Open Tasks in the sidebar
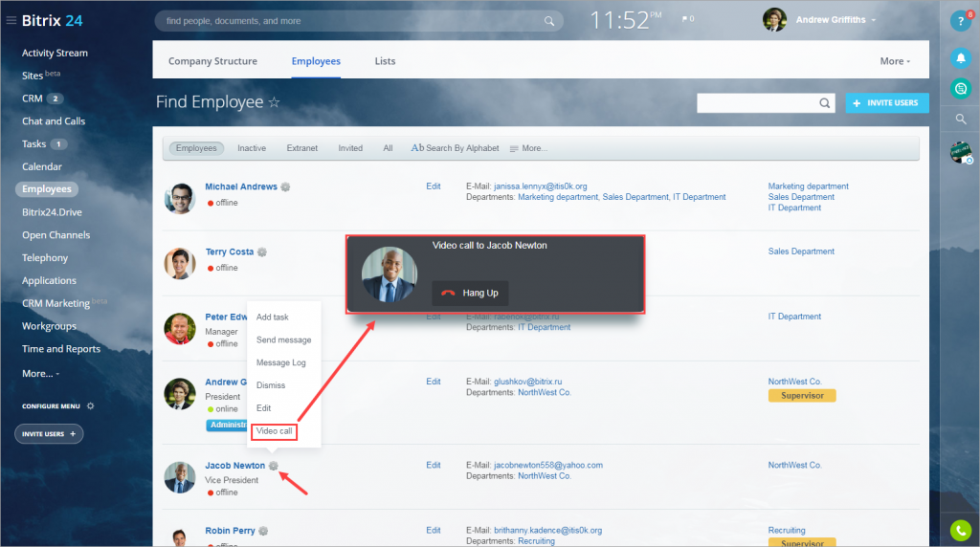 (x=33, y=144)
